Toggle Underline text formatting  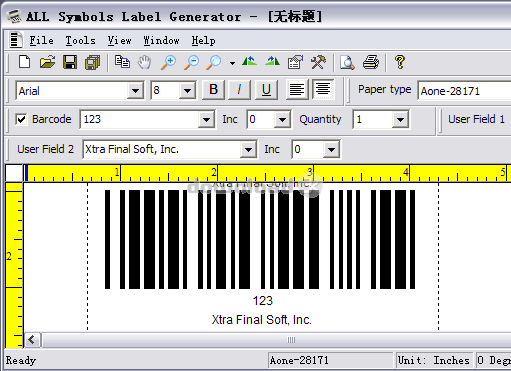click(x=266, y=90)
